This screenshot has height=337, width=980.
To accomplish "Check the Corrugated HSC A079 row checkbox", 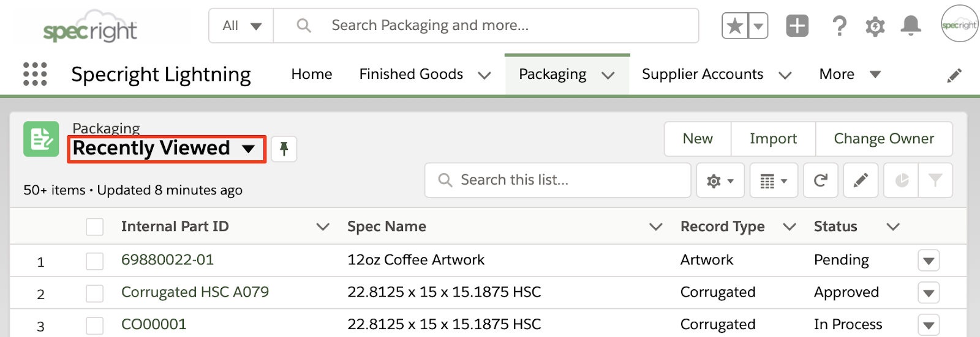I will [95, 294].
